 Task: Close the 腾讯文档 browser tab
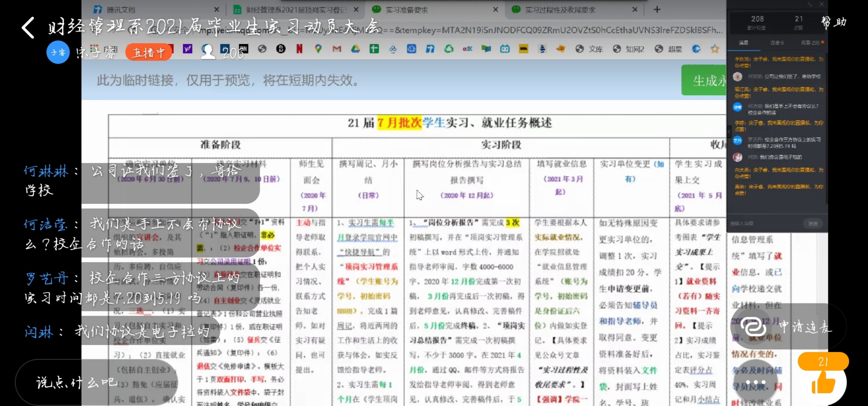(x=217, y=10)
